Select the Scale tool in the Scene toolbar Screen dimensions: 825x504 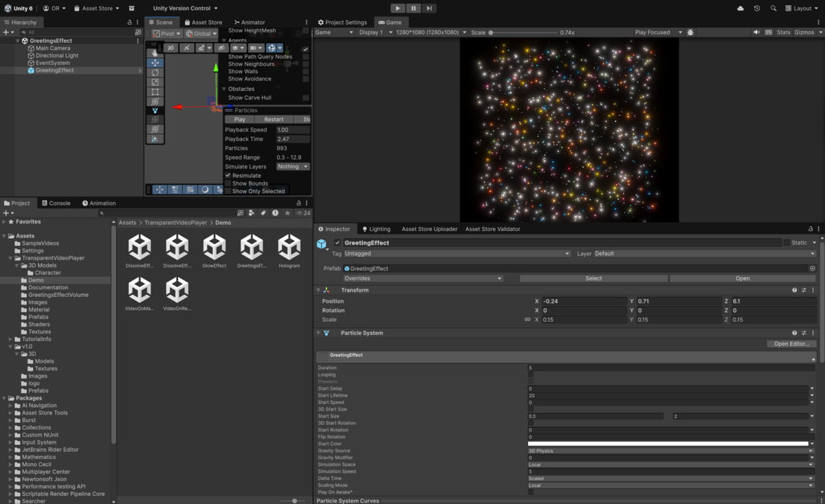click(155, 81)
